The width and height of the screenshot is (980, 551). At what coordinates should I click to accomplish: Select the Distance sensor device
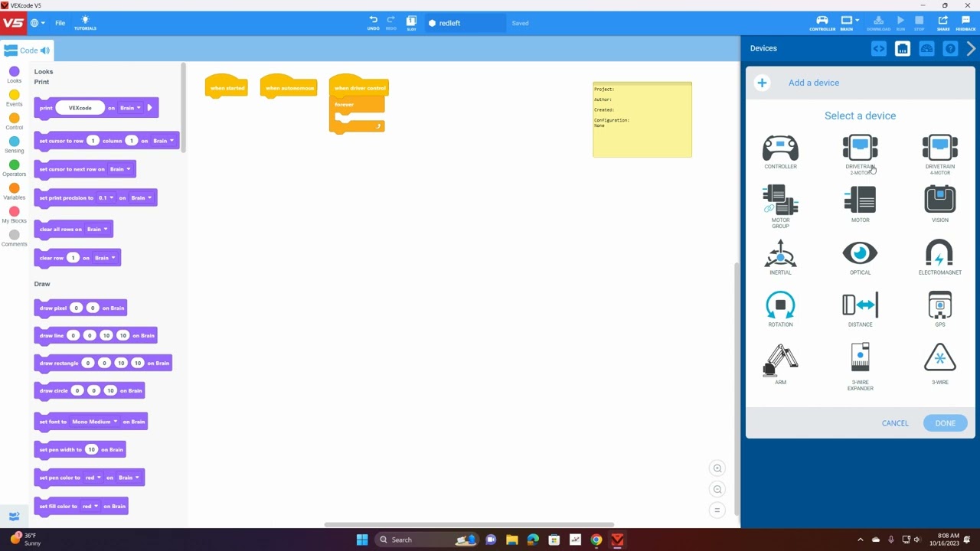860,309
